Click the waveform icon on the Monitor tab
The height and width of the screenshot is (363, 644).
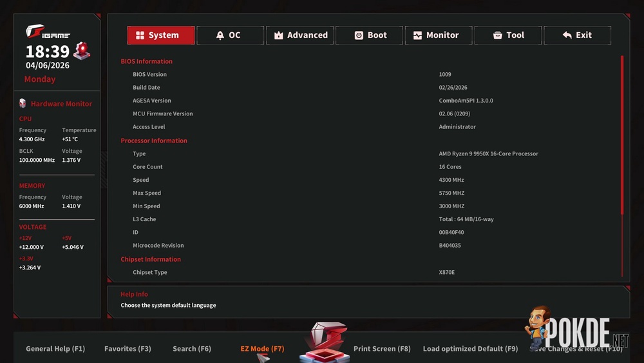pos(418,35)
